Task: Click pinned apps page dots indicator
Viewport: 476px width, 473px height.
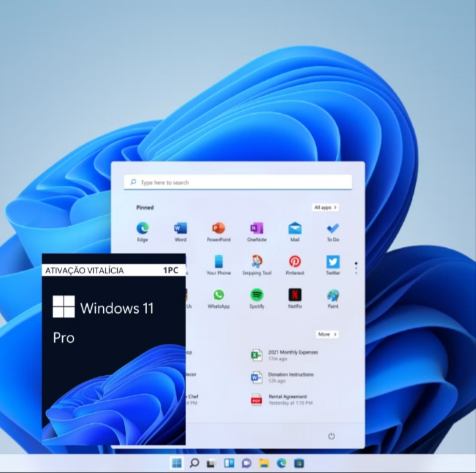Action: point(356,268)
